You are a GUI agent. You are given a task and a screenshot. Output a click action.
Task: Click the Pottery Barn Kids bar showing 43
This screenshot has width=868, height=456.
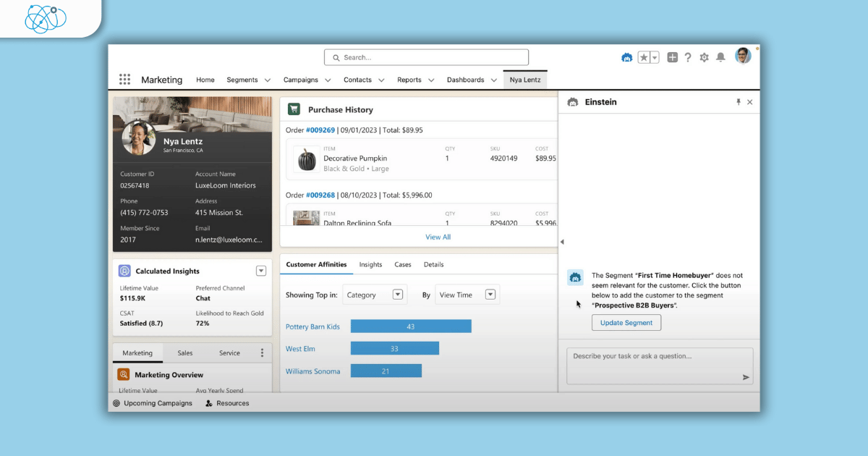411,326
